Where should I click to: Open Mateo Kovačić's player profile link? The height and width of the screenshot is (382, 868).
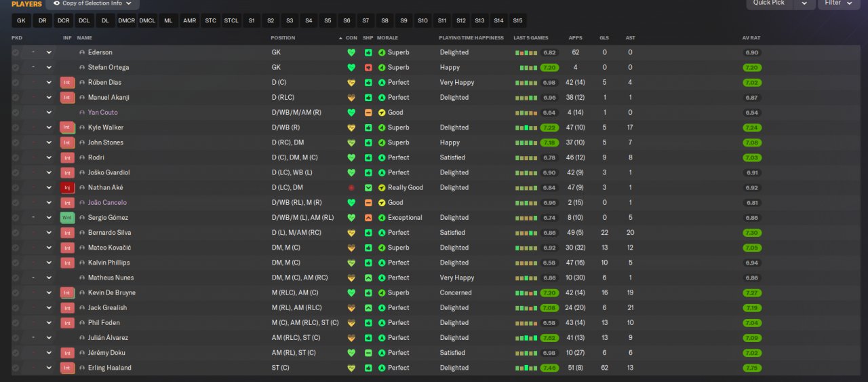[109, 248]
